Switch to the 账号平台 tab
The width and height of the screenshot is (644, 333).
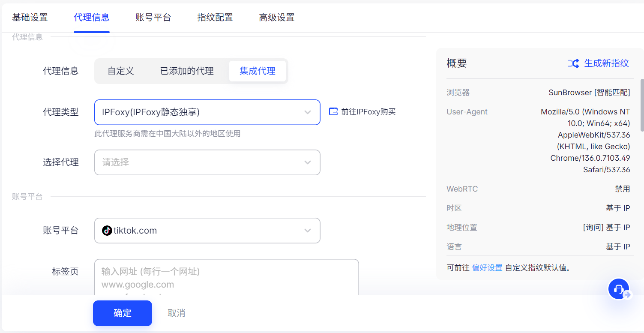153,18
